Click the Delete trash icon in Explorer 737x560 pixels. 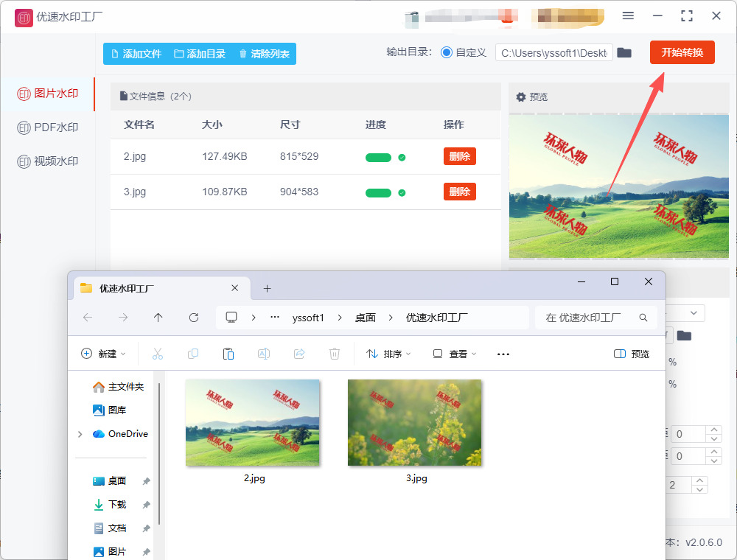(334, 354)
